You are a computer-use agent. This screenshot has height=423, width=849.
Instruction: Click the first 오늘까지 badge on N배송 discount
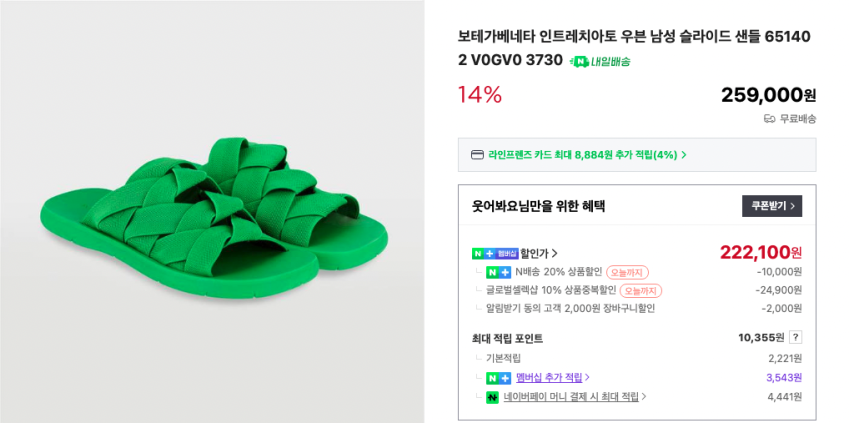pyautogui.click(x=627, y=272)
